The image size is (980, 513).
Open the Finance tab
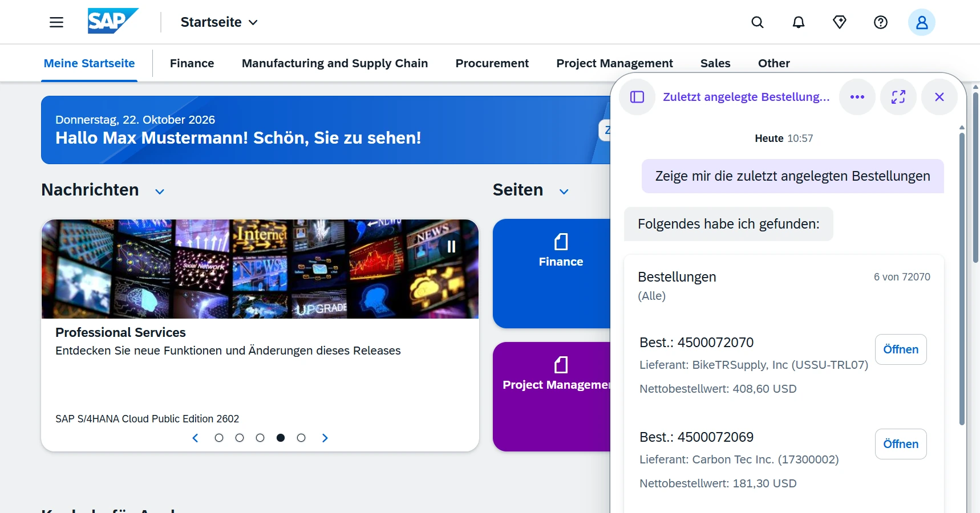(192, 63)
